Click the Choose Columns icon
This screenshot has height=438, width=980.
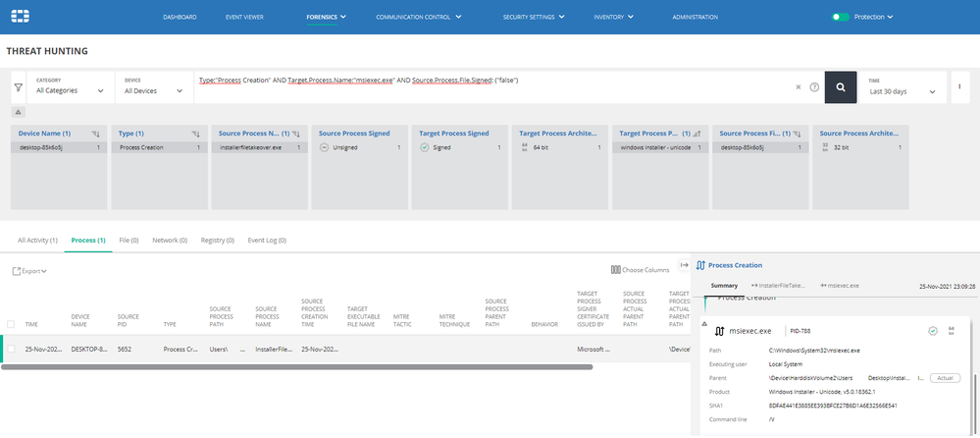pos(616,270)
